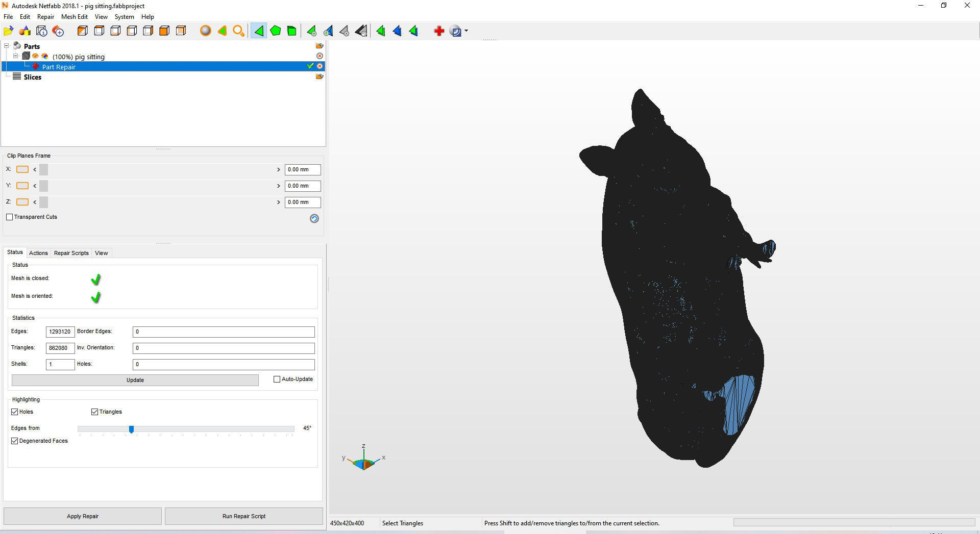The width and height of the screenshot is (980, 534).
Task: Open the part information cube icon
Action: (x=42, y=31)
